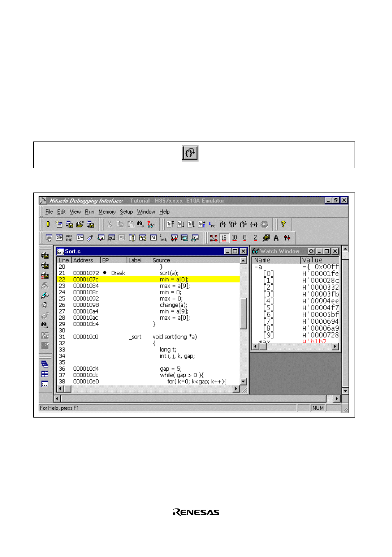Click the Sort.c vertical scrollbar thumb
The image size is (392, 557).
[x=243, y=313]
